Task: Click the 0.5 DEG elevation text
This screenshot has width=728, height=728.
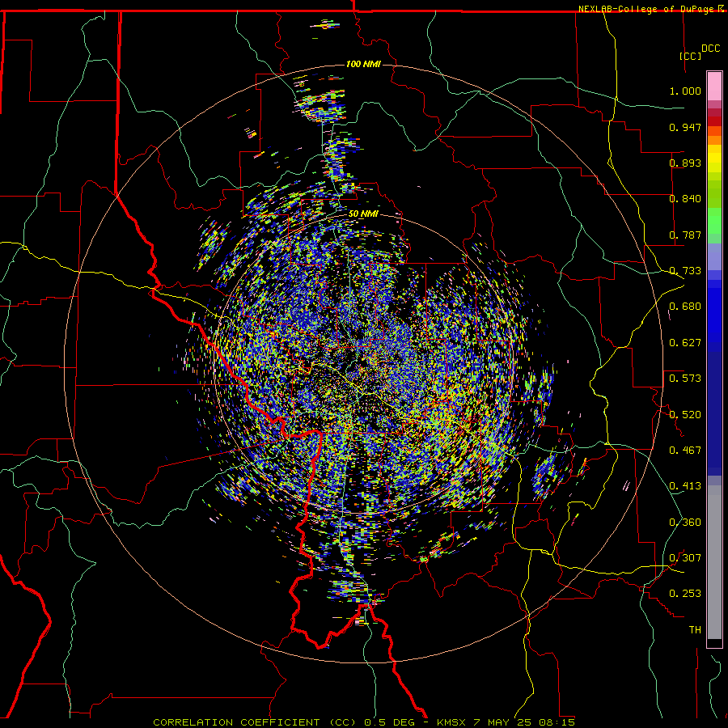Action: pyautogui.click(x=390, y=722)
